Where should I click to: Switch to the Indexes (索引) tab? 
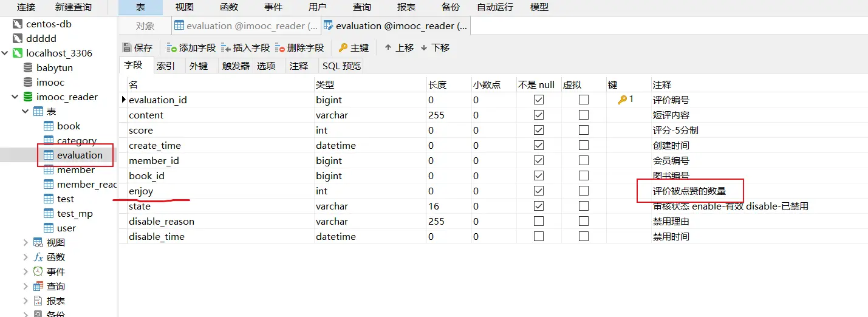click(x=166, y=66)
